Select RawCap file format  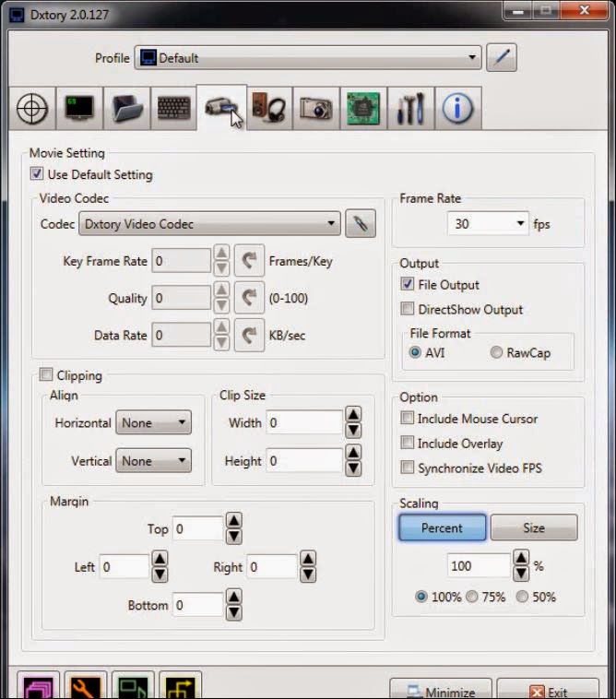point(496,352)
